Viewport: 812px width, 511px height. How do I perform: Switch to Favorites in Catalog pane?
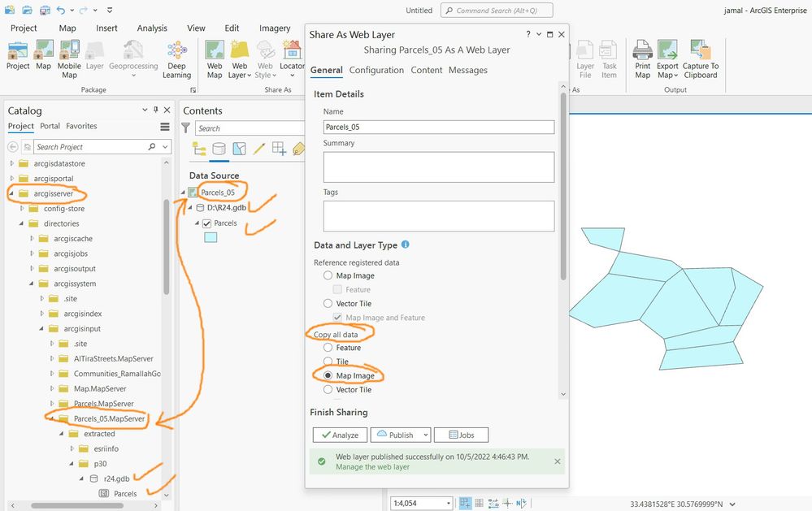[x=81, y=126]
